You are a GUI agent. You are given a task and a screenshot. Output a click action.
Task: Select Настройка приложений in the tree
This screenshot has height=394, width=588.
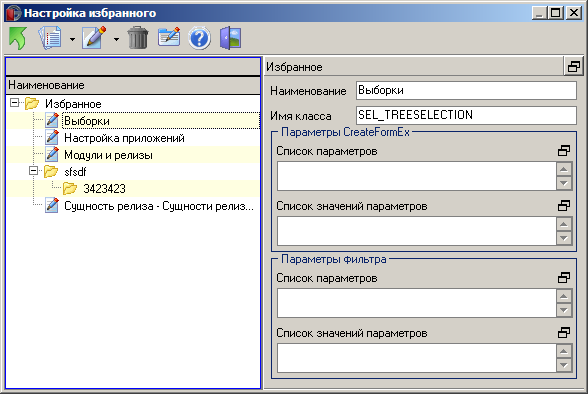(x=124, y=138)
